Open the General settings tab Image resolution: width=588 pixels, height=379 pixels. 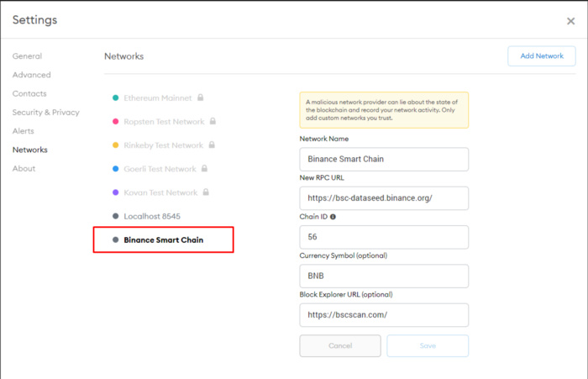coord(27,56)
